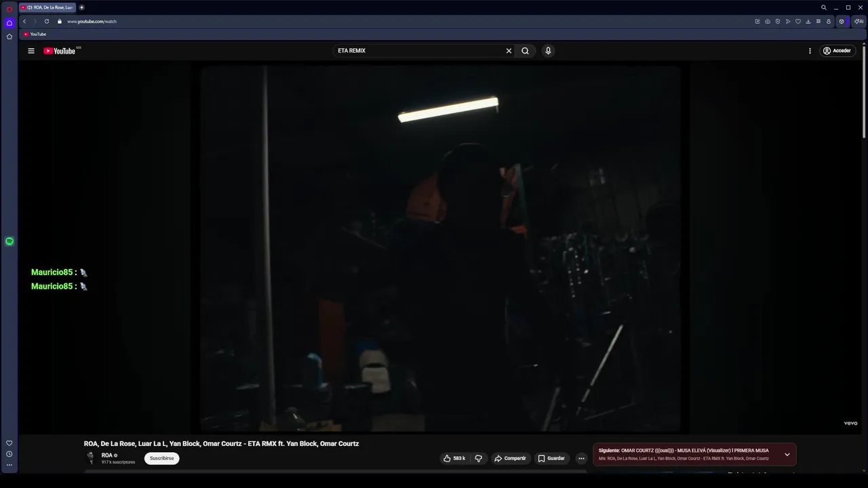
Task: Open the Opera account profile icon
Action: [829, 21]
